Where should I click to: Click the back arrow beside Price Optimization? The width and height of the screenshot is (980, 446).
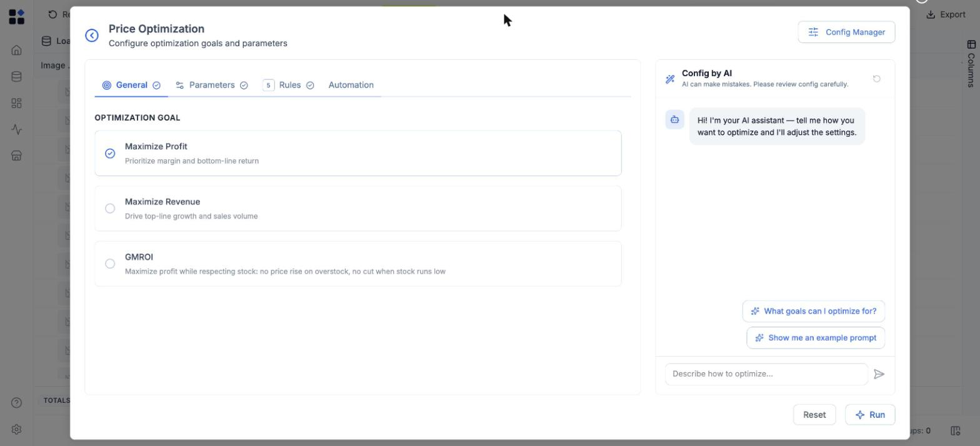[92, 36]
